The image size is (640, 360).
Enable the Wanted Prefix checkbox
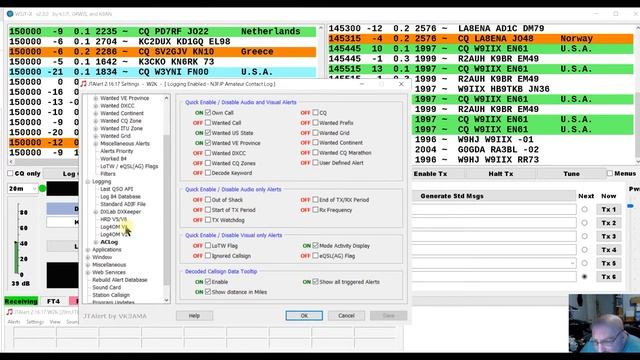tap(316, 122)
